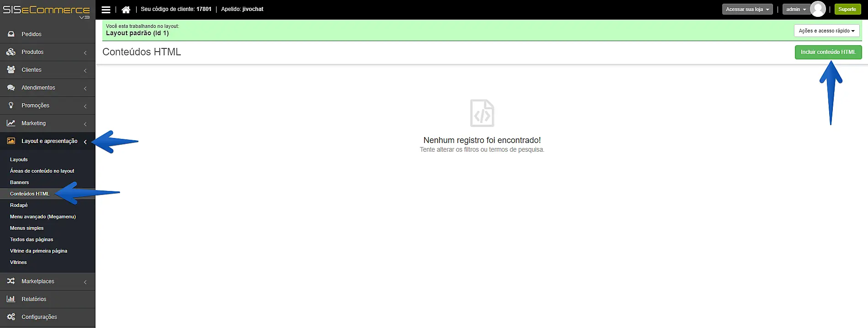Toggle the hamburger menu icon
This screenshot has width=868, height=328.
pos(106,10)
